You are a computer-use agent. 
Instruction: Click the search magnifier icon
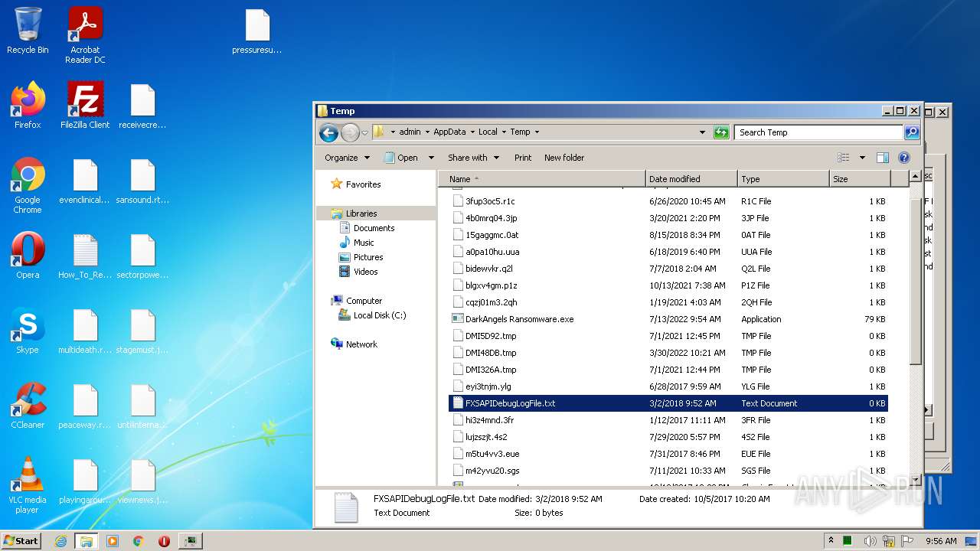pos(911,132)
